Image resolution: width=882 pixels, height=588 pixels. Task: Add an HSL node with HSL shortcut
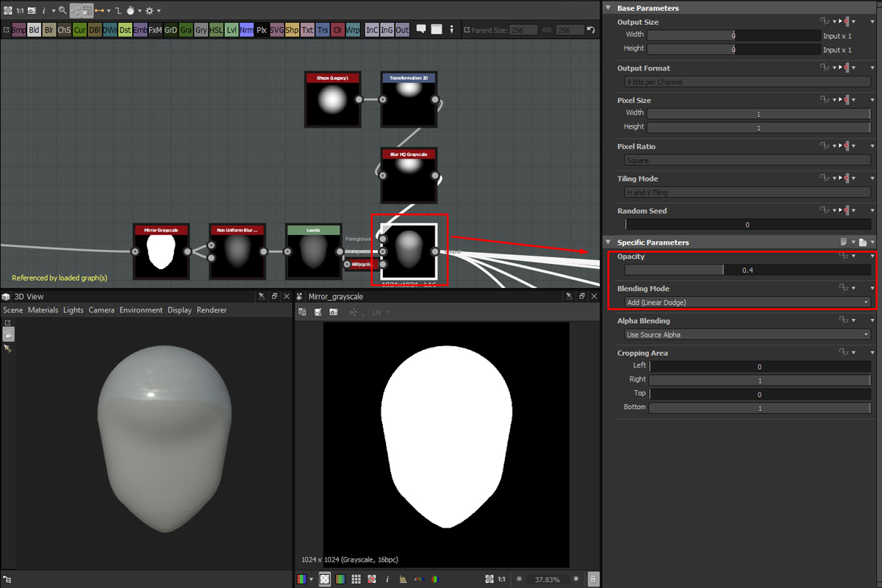(x=216, y=30)
